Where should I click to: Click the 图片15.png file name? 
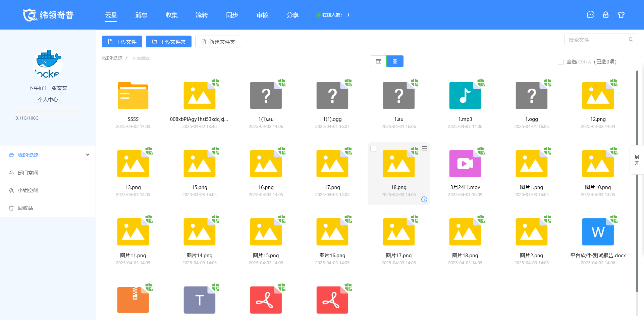click(266, 256)
